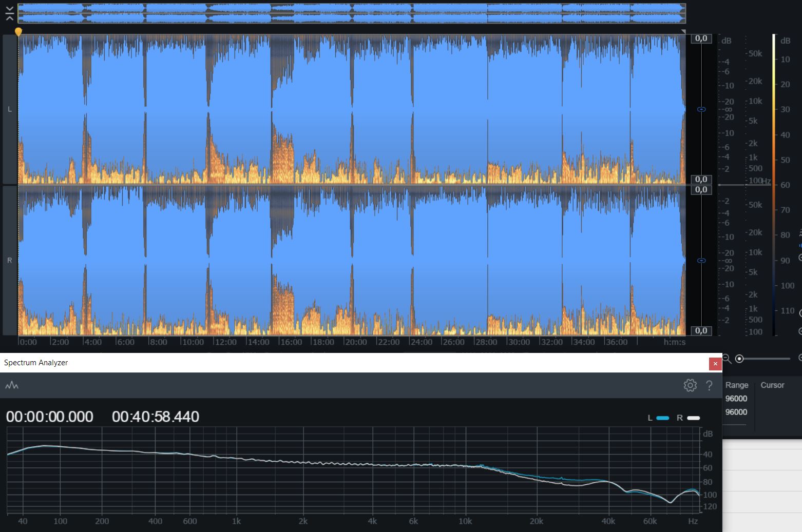Click the 00:00:00.000 start timecode

pyautogui.click(x=50, y=417)
